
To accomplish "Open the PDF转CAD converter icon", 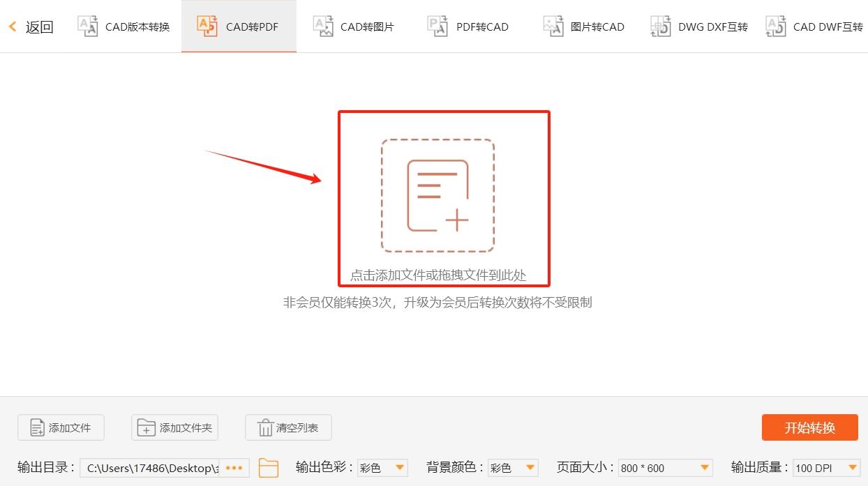I will click(x=437, y=26).
